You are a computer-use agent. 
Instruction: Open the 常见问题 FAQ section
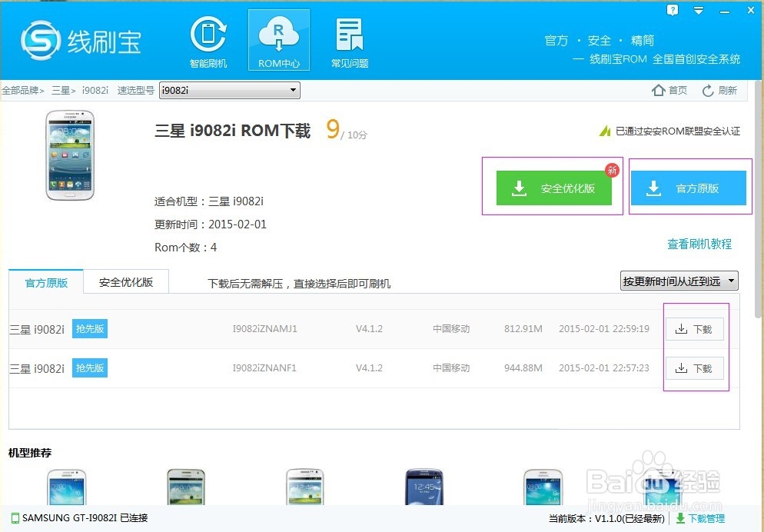click(x=350, y=42)
